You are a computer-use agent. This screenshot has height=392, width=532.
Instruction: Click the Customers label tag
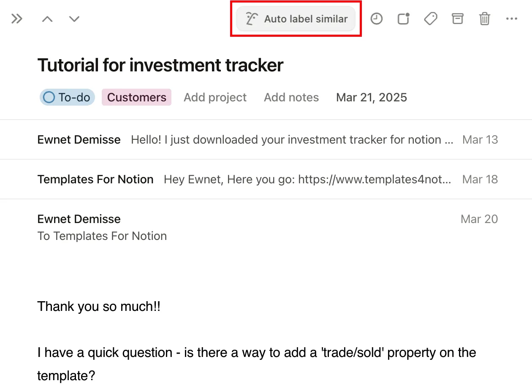pyautogui.click(x=136, y=97)
